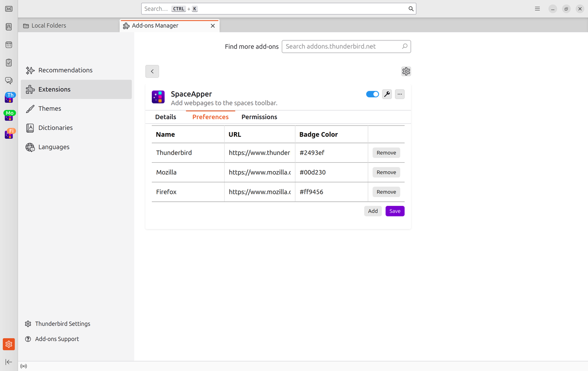Viewport: 588px width, 371px height.
Task: Remove the Thunderbird row
Action: pyautogui.click(x=387, y=153)
